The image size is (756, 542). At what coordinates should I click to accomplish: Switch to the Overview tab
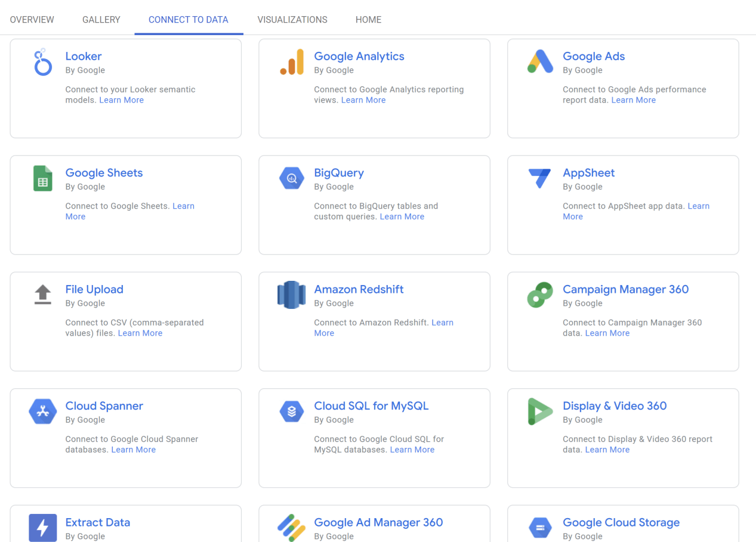[32, 20]
